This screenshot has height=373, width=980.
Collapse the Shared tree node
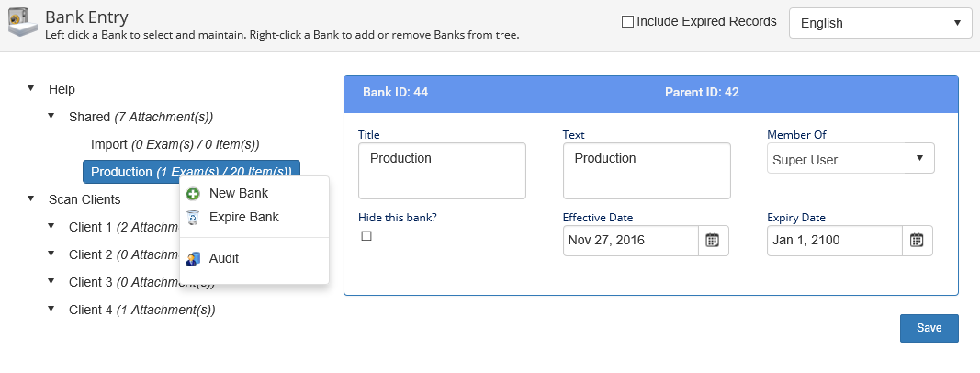(x=51, y=117)
